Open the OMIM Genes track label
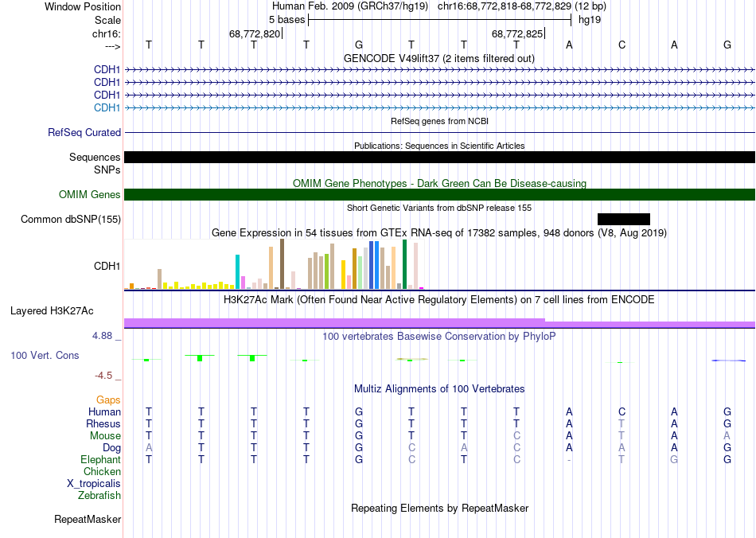This screenshot has height=538, width=756. click(x=90, y=194)
